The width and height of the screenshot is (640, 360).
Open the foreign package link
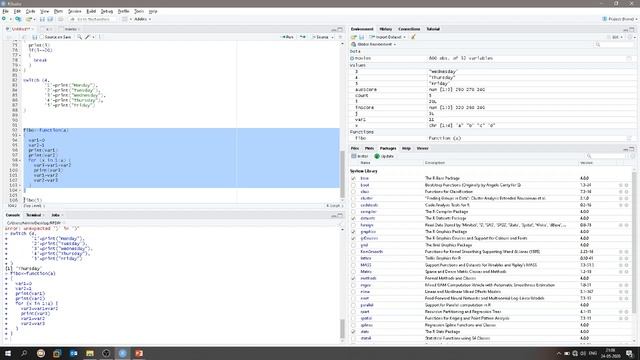click(x=367, y=225)
